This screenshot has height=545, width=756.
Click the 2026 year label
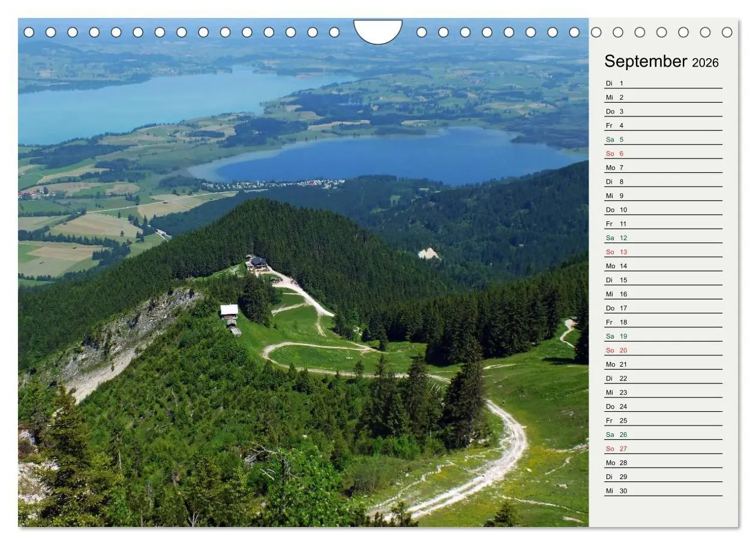[706, 63]
